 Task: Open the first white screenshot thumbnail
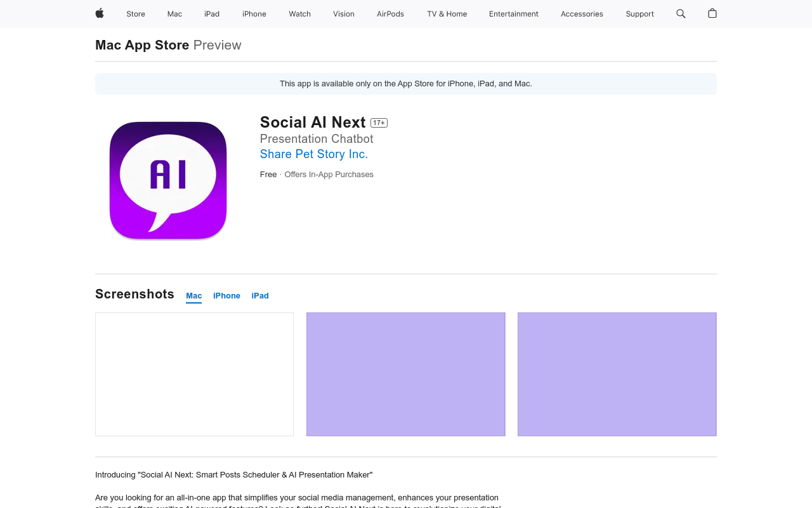tap(194, 374)
